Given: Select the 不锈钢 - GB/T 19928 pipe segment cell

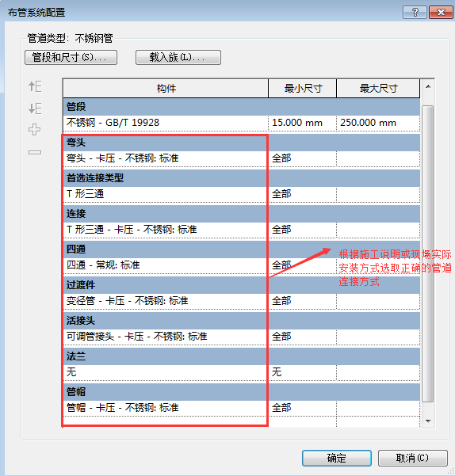Looking at the screenshot, I should tap(166, 123).
